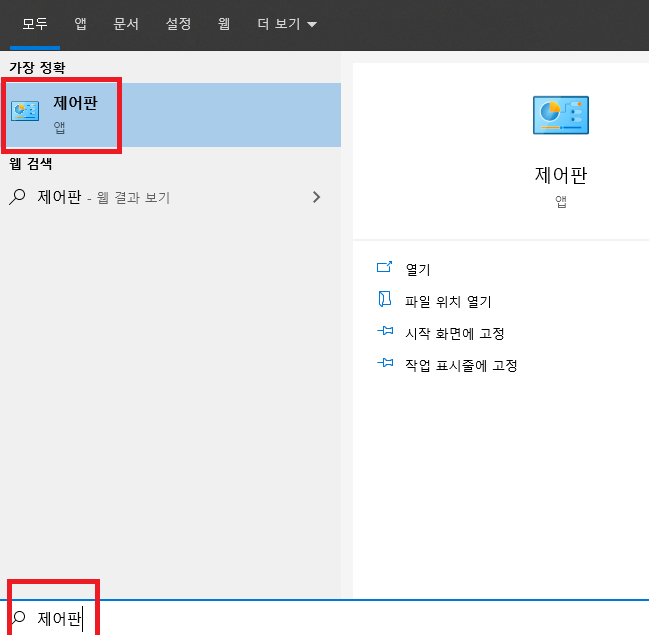Select 작업 표시줄에 고정 option
Screen dimensions: 649x635
(461, 365)
